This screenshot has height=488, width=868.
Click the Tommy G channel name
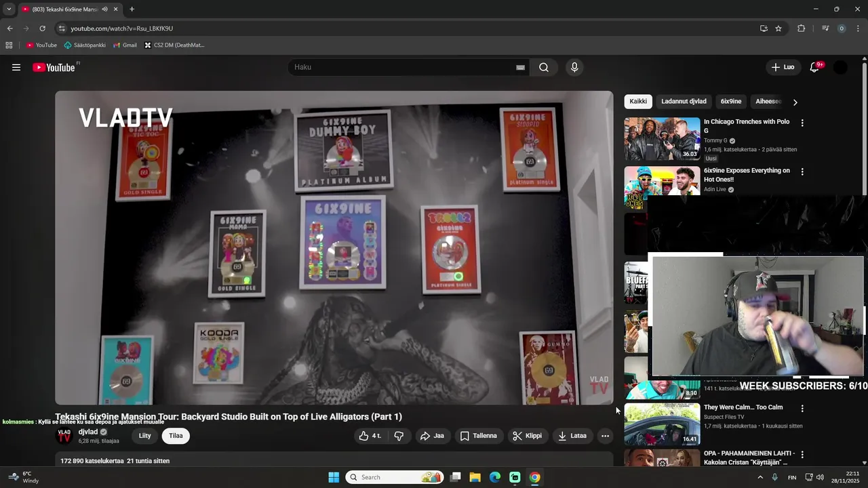coord(715,141)
